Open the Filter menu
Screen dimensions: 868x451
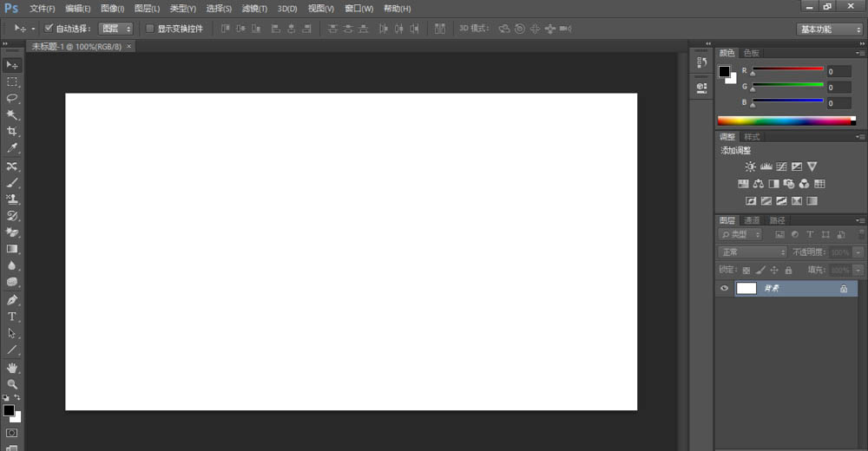(x=254, y=9)
